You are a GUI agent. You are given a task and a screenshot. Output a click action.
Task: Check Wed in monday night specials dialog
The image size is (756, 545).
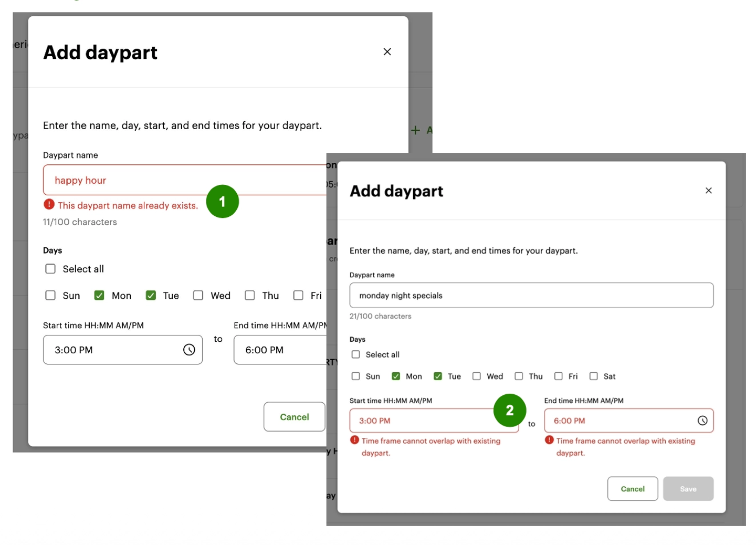pos(477,376)
